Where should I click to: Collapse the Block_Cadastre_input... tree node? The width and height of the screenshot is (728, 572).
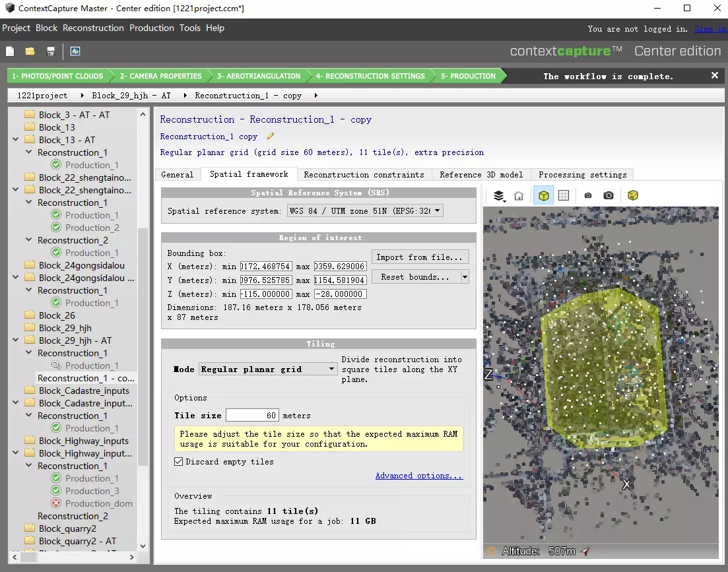16,402
